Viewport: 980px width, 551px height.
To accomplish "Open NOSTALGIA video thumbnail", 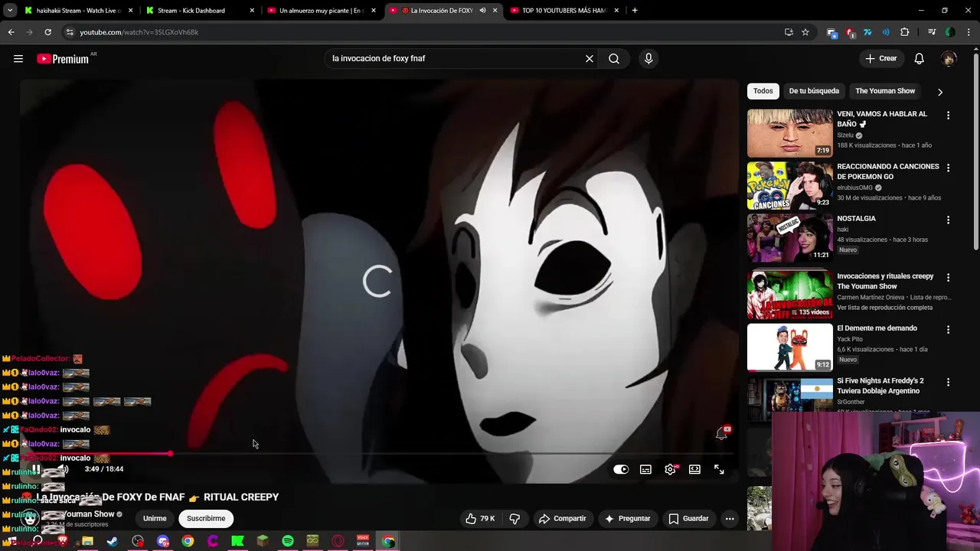I will point(789,238).
